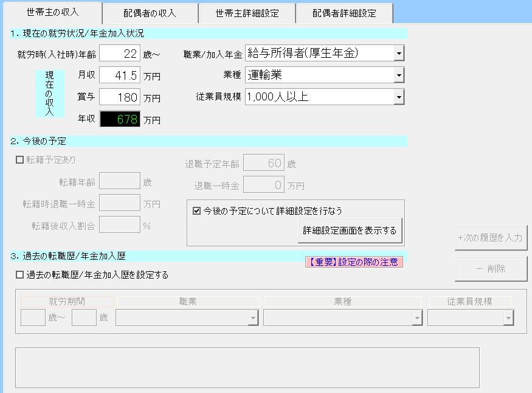
Task: Toggle the 転籍予定あり checkbox
Action: (20, 161)
